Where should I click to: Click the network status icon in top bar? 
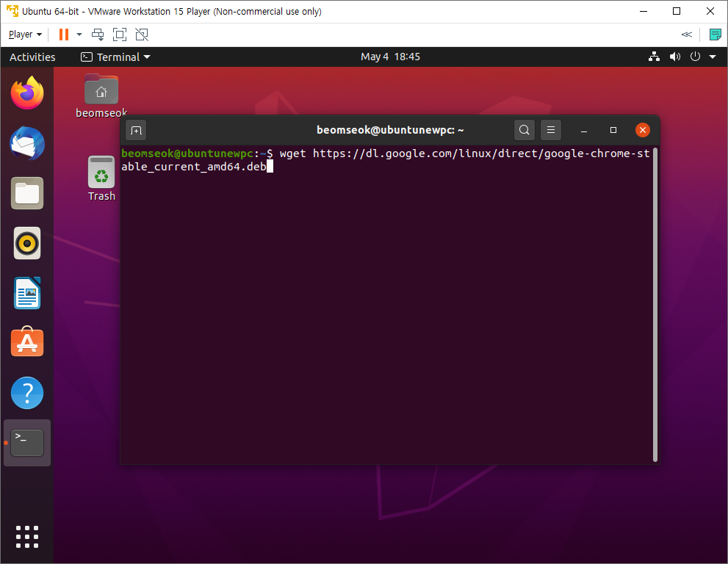pos(655,57)
